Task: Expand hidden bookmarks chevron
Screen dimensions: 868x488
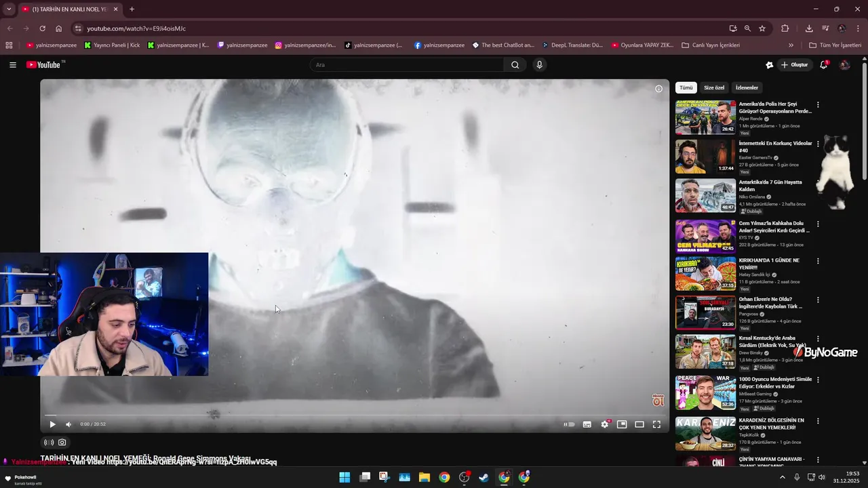Action: 791,45
